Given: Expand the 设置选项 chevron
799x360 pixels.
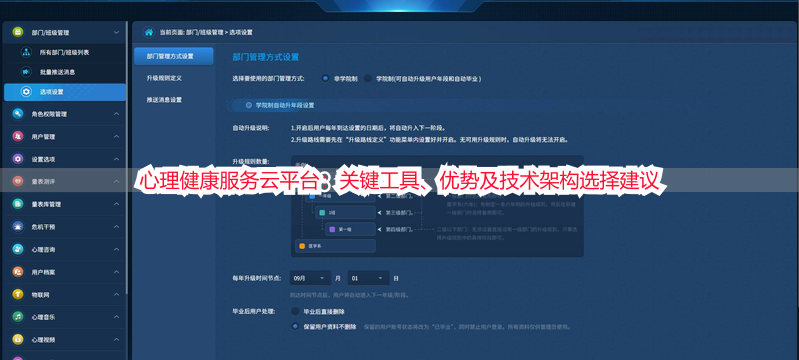Looking at the screenshot, I should click(x=116, y=159).
